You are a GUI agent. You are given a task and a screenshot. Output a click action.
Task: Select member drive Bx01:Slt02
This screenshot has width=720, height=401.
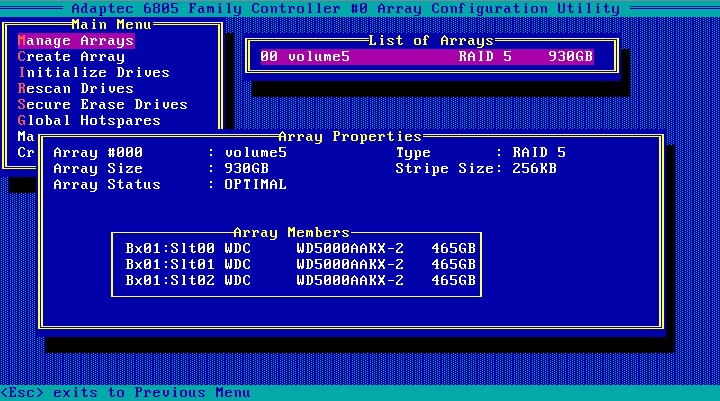[300, 280]
